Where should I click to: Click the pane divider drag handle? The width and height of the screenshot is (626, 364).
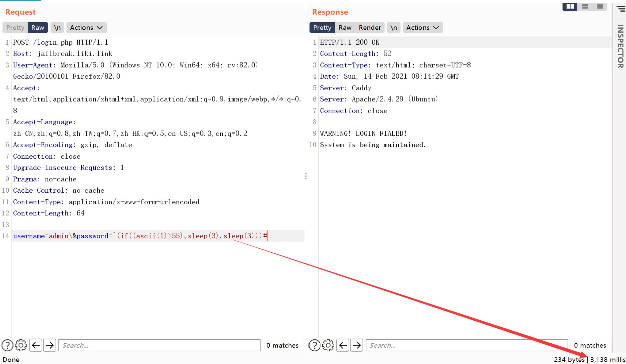pos(306,176)
